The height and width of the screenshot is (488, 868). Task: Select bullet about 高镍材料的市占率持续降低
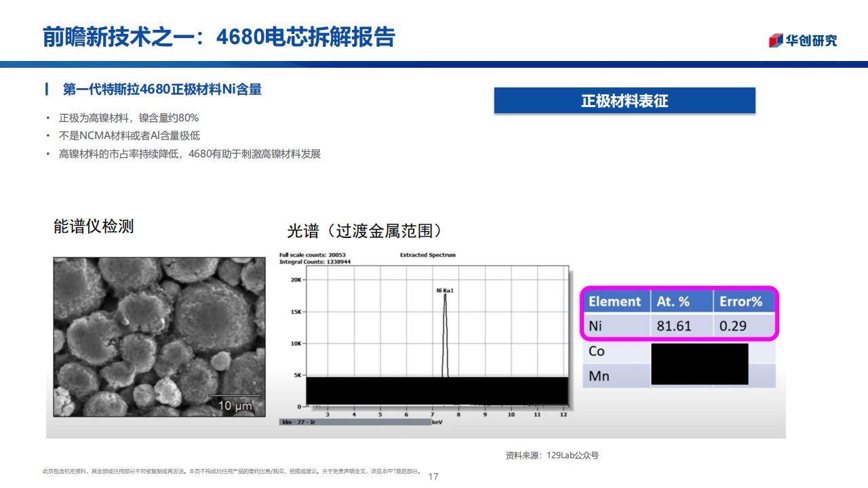[190, 154]
